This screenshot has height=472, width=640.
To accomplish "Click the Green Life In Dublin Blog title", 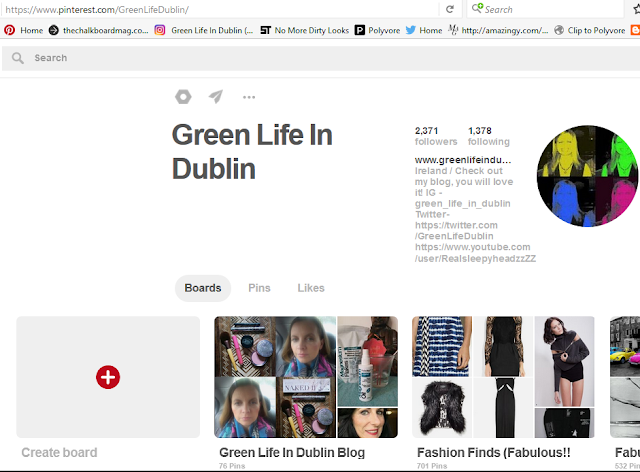I will [x=292, y=452].
